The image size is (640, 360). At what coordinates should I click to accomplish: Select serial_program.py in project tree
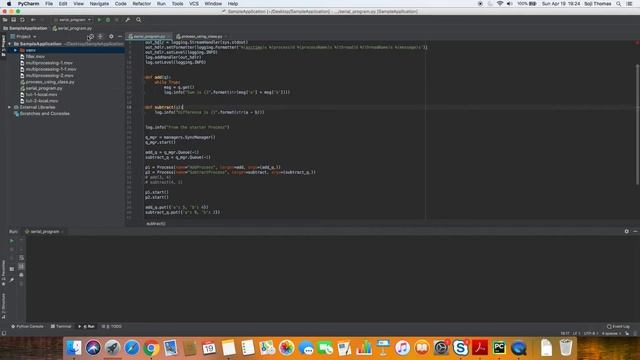pyautogui.click(x=44, y=88)
